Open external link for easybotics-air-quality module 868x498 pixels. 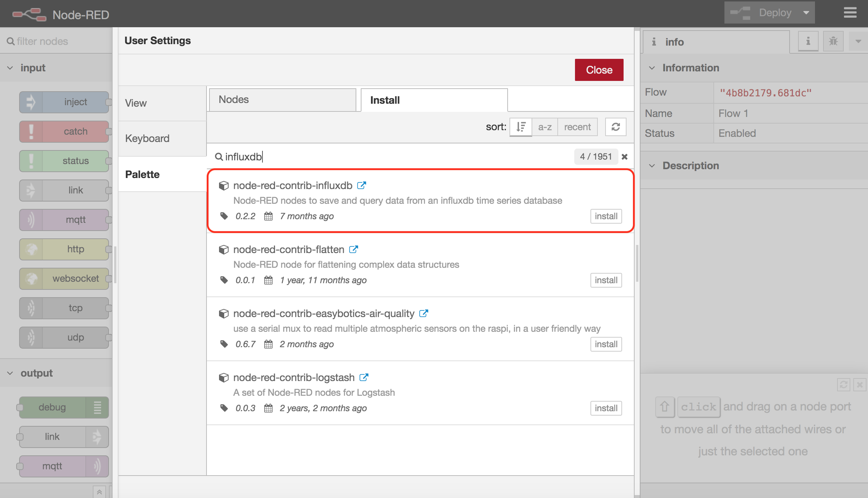(x=424, y=313)
